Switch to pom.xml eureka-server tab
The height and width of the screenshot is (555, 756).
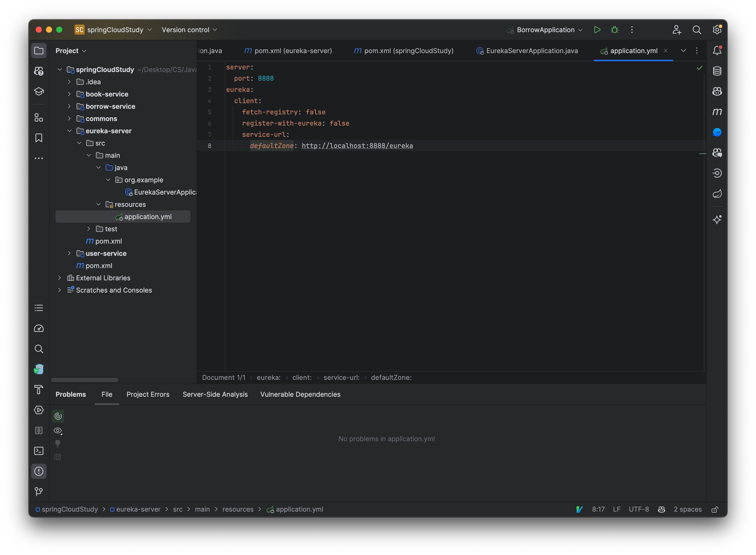pos(288,51)
